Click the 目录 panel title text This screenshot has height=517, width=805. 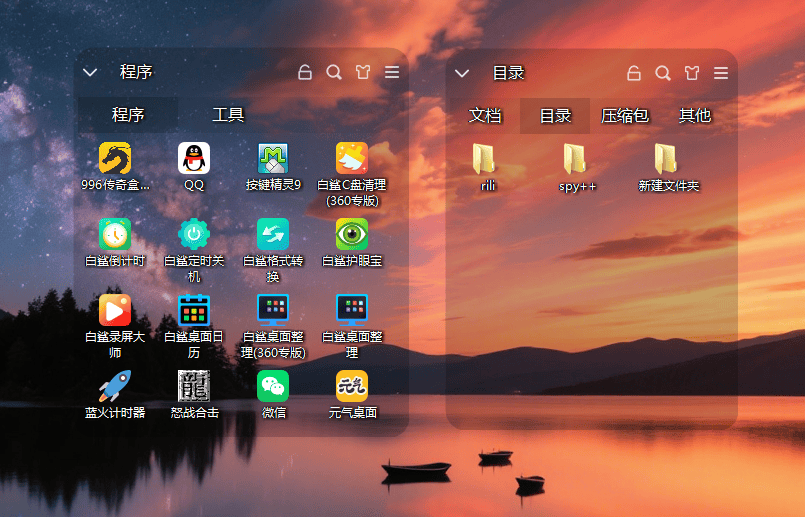(x=508, y=73)
